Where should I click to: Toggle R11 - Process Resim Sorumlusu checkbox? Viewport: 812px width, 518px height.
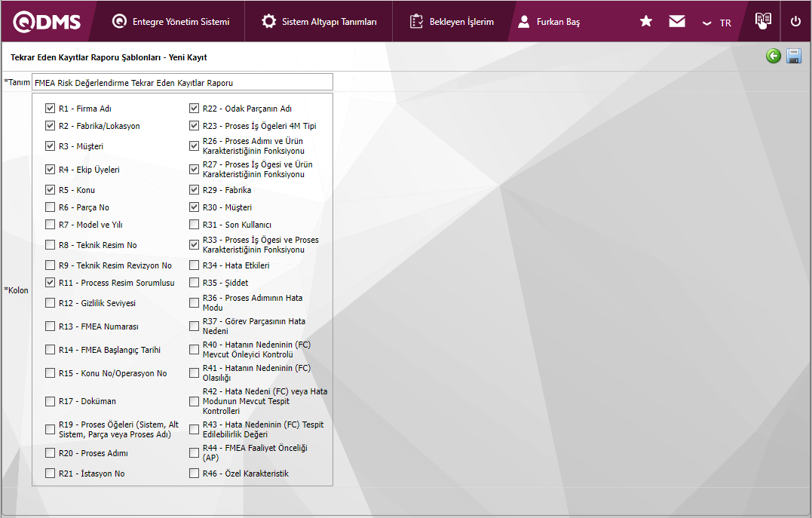pyautogui.click(x=51, y=283)
